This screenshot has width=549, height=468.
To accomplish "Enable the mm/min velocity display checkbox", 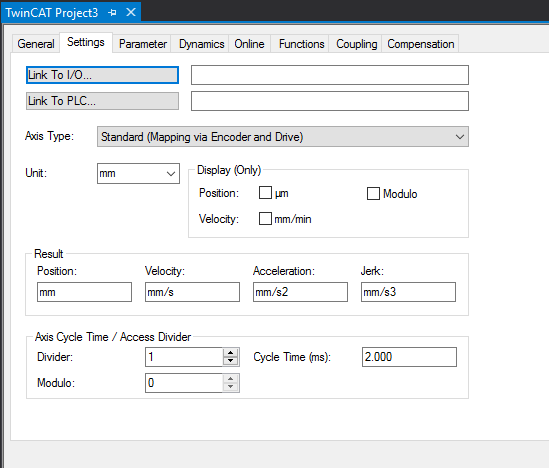I will pos(265,218).
